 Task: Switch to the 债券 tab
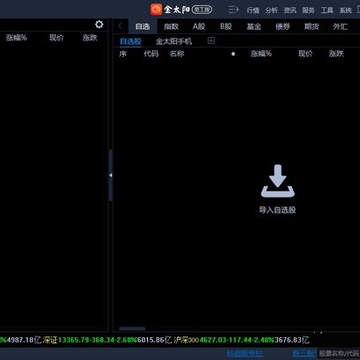[283, 27]
